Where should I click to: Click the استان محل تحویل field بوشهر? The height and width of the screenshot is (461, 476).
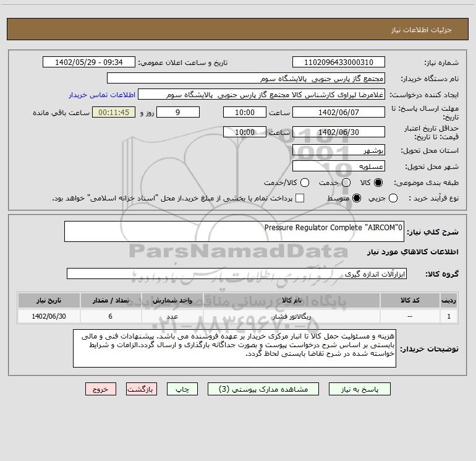pos(339,150)
